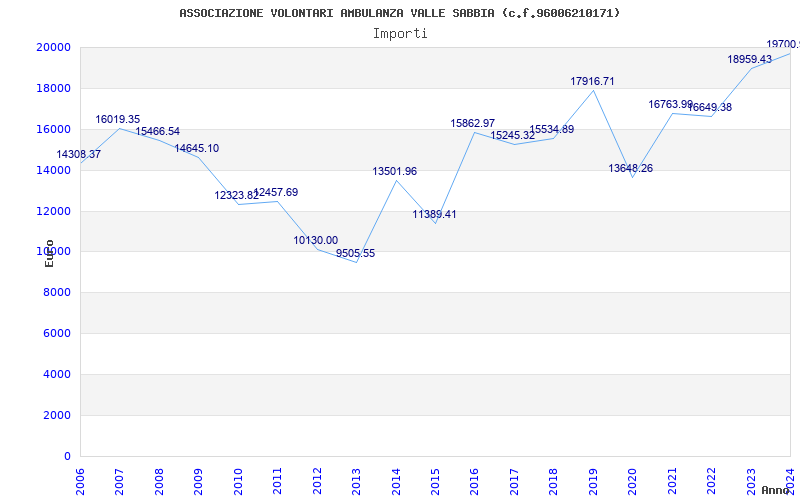Click the 0 y-axis tick label
This screenshot has height=500, width=800.
(67, 457)
